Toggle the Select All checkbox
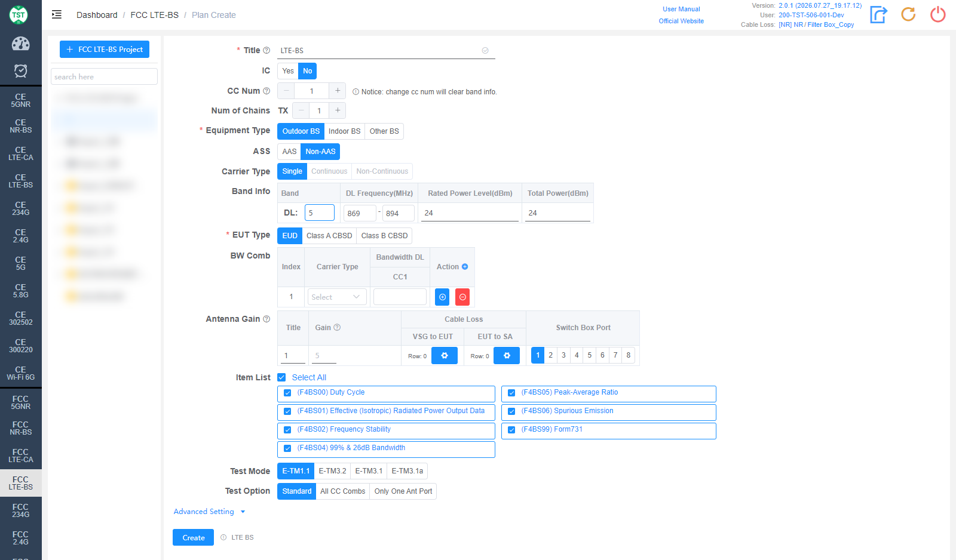 click(x=281, y=378)
